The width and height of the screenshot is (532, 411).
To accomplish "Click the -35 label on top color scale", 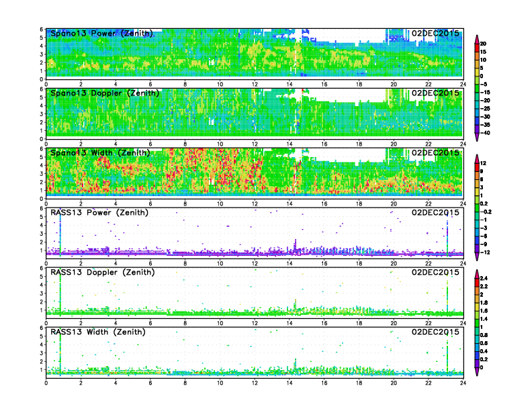I will 485,125.
